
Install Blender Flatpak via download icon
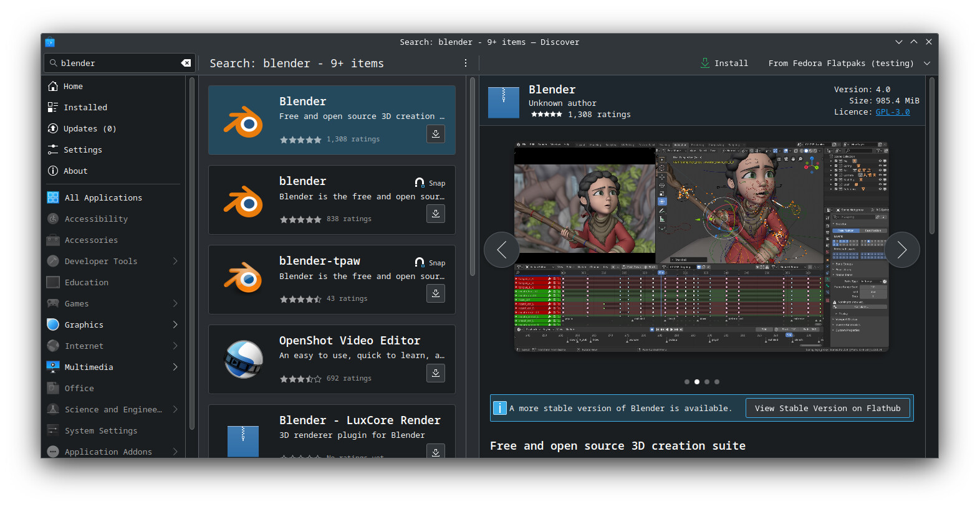(436, 134)
